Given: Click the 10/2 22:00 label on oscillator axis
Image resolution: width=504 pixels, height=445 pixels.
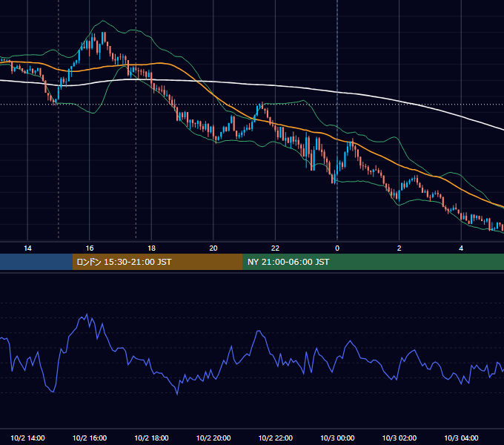Looking at the screenshot, I should tap(276, 438).
